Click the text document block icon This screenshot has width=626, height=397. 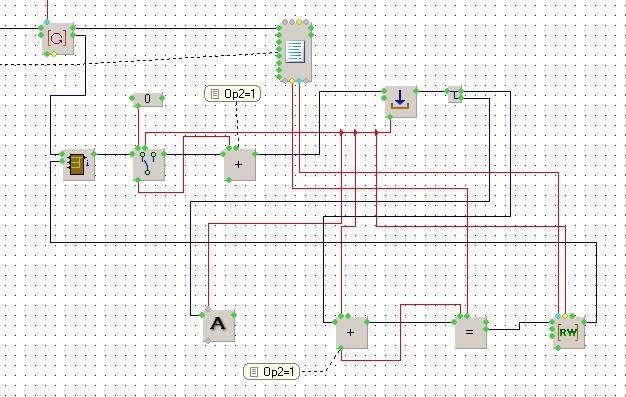[295, 52]
